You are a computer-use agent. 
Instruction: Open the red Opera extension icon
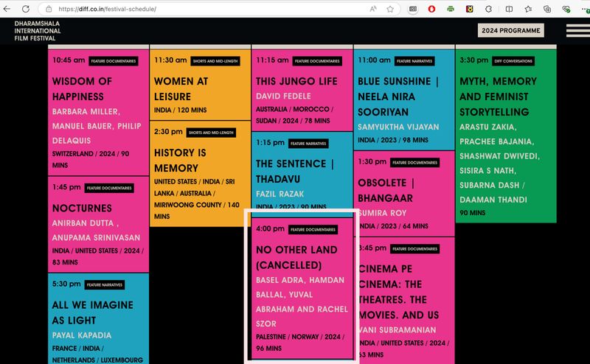click(431, 9)
